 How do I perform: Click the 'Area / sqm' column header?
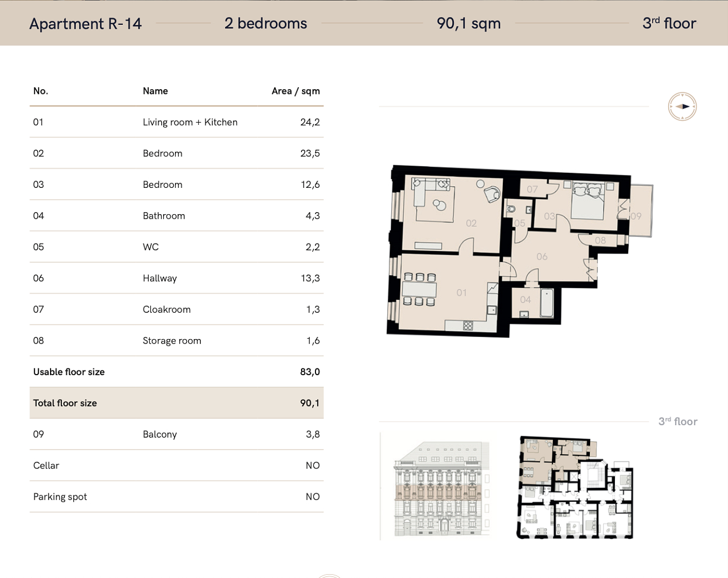296,91
